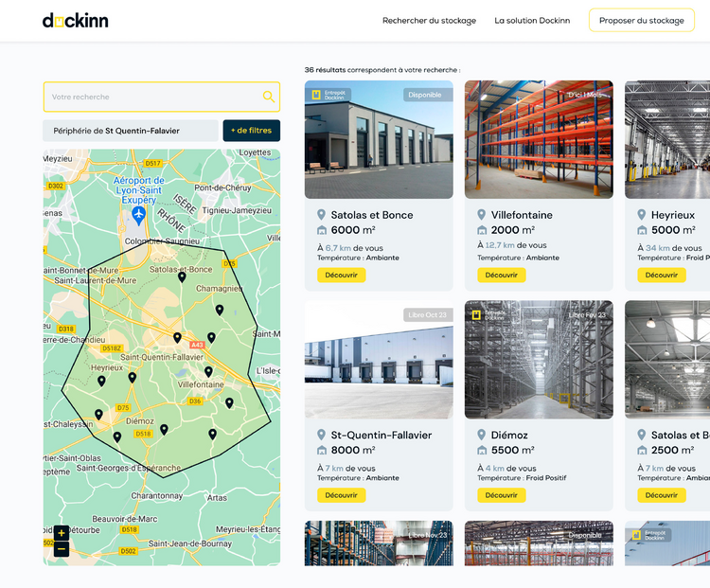Click Découvrir on Diémoz card
Viewport: 710px width, 588px height.
pos(501,495)
